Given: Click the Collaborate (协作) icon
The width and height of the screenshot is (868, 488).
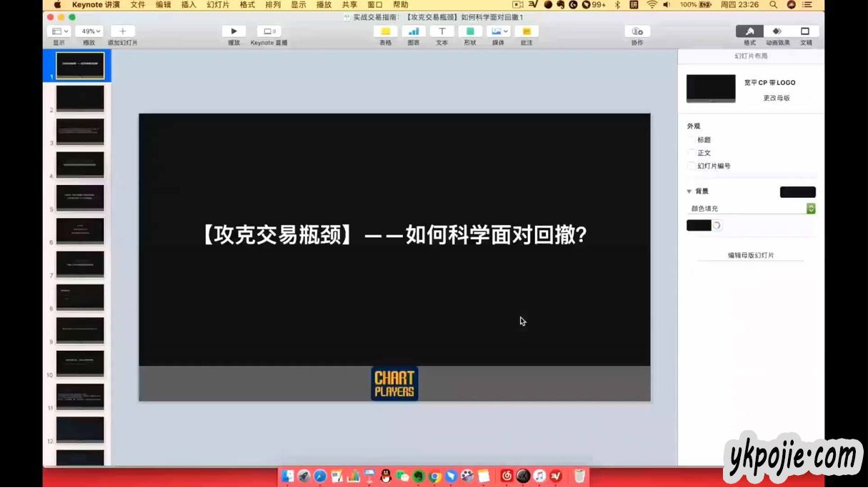Looking at the screenshot, I should [637, 31].
